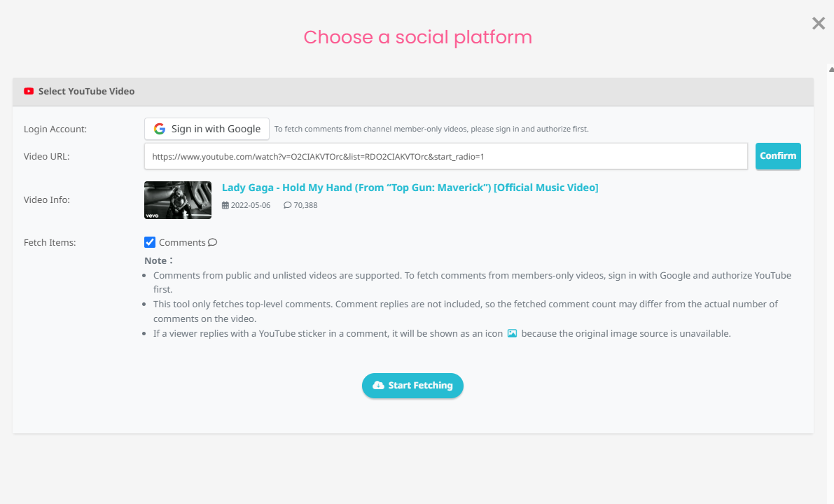
Task: Click the Google G logo icon
Action: coord(160,129)
